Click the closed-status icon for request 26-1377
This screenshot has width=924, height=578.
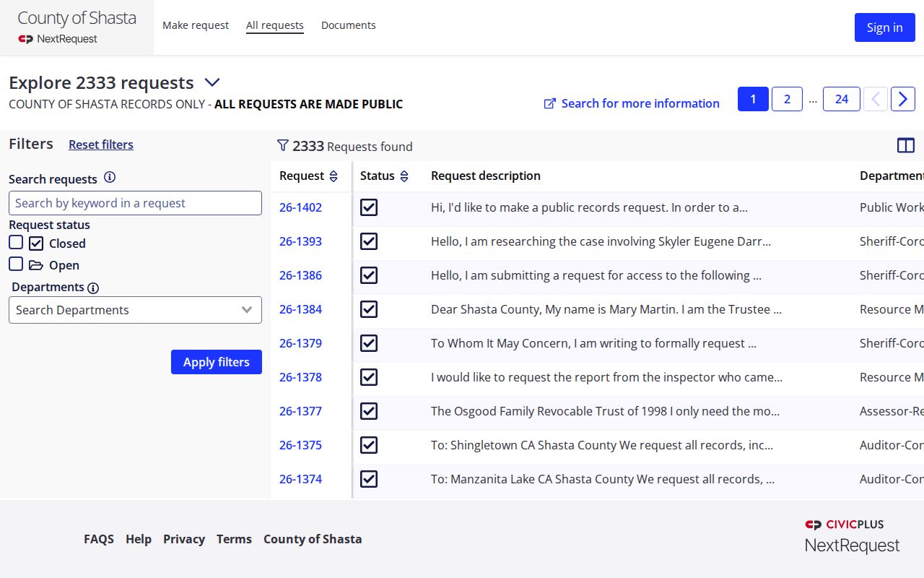(x=369, y=411)
